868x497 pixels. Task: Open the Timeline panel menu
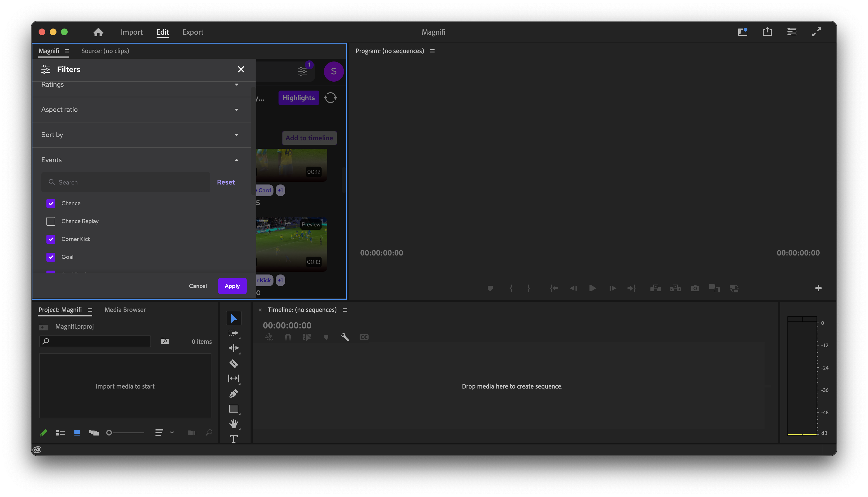(x=345, y=310)
